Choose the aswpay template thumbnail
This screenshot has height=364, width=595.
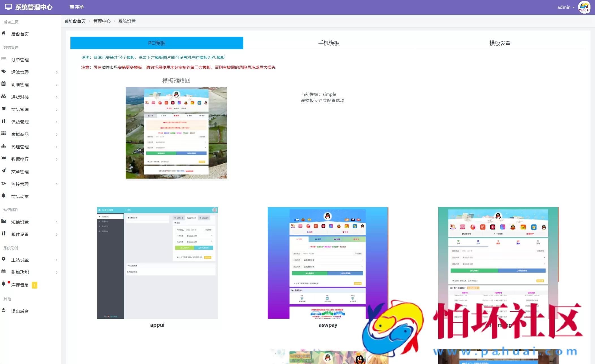[328, 263]
